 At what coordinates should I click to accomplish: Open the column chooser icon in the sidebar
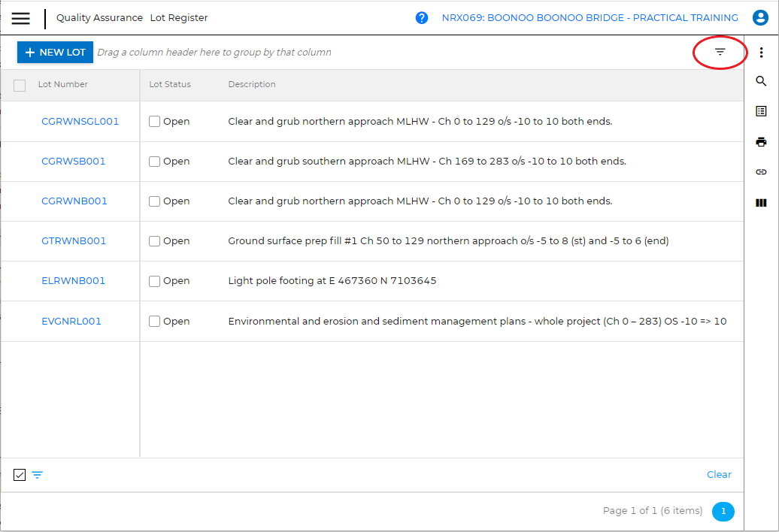[761, 203]
